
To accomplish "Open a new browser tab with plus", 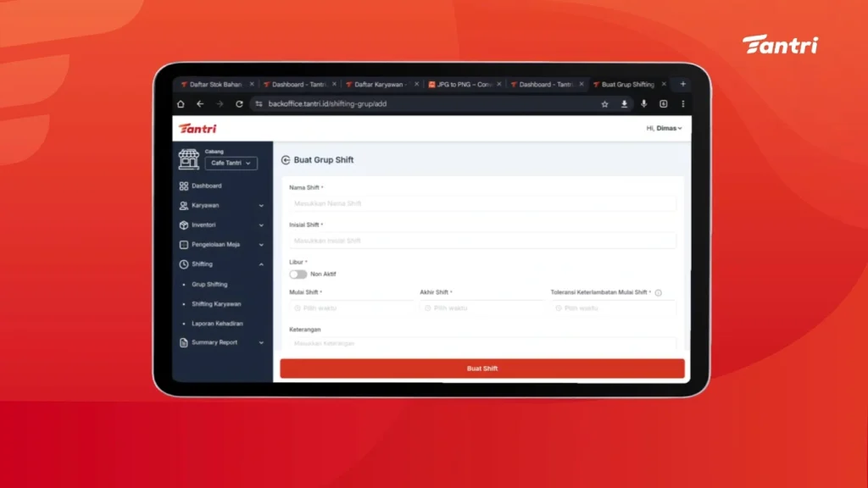I will click(x=683, y=84).
